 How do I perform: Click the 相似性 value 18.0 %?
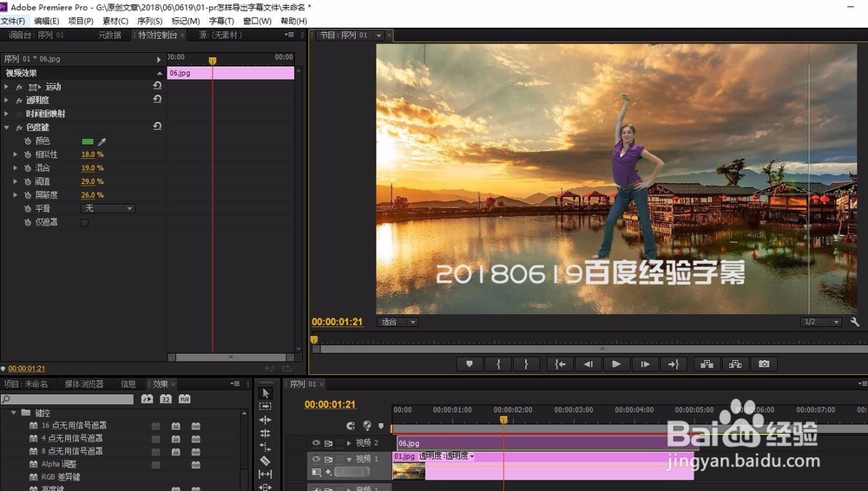(x=93, y=154)
